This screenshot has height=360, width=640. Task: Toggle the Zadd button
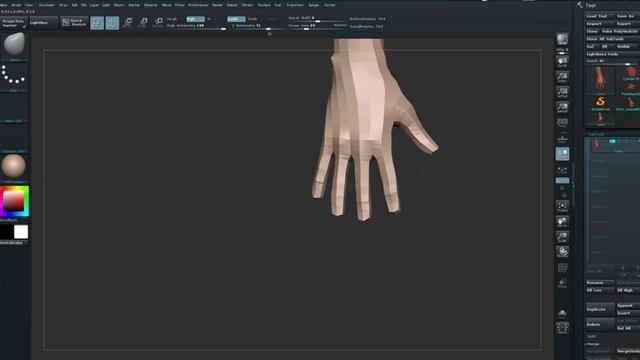pyautogui.click(x=236, y=19)
